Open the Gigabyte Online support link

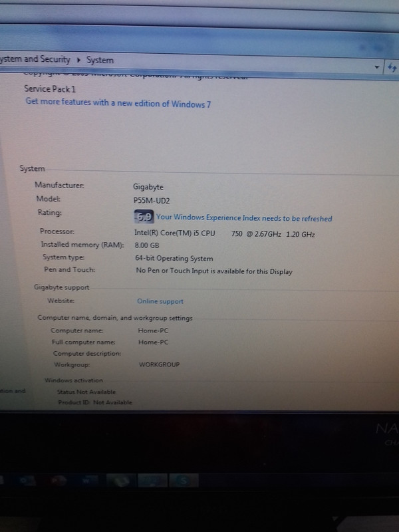coord(160,301)
